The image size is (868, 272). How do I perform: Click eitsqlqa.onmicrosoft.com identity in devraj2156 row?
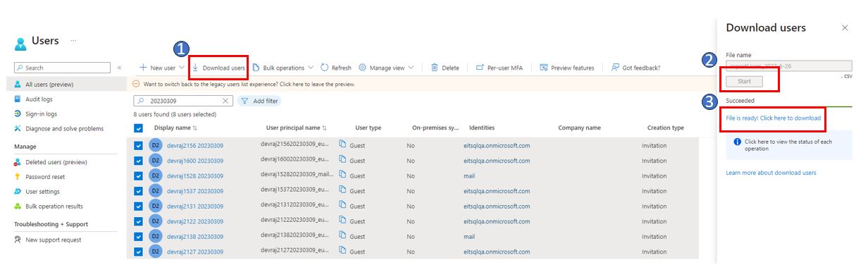[497, 146]
